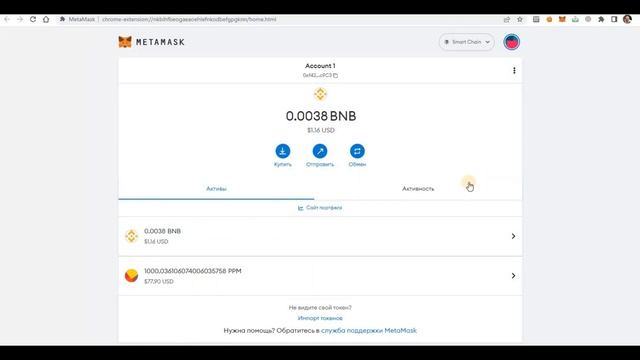This screenshot has height=360, width=640.
Task: Switch to the Активность tab
Action: coord(418,189)
